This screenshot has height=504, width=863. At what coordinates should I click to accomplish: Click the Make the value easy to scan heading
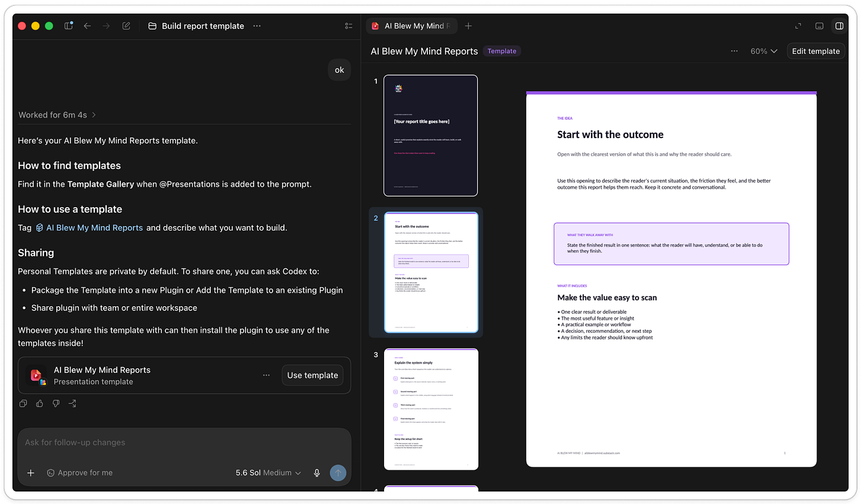pos(607,298)
